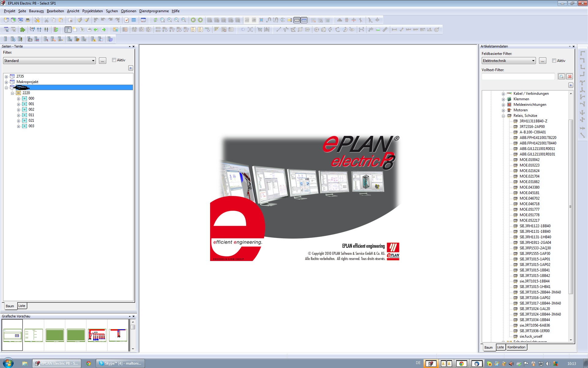588x368 pixels.
Task: Click the zoom out magnifier icon
Action: [176, 20]
